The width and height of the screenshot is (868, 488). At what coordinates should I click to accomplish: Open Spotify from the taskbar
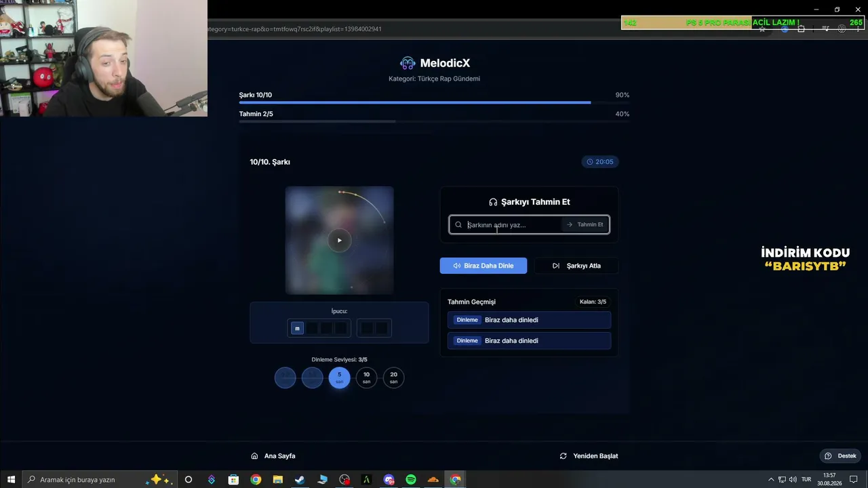point(411,480)
